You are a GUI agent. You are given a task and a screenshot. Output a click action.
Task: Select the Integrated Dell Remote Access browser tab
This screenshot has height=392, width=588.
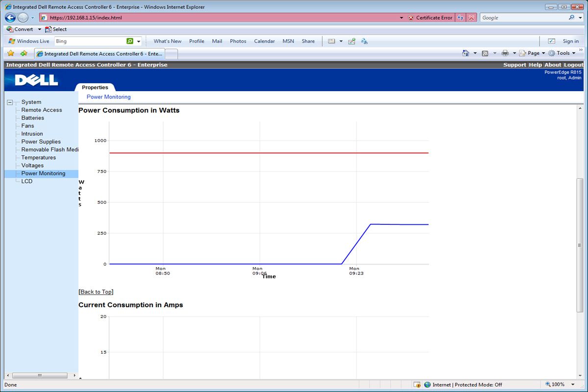pos(99,53)
